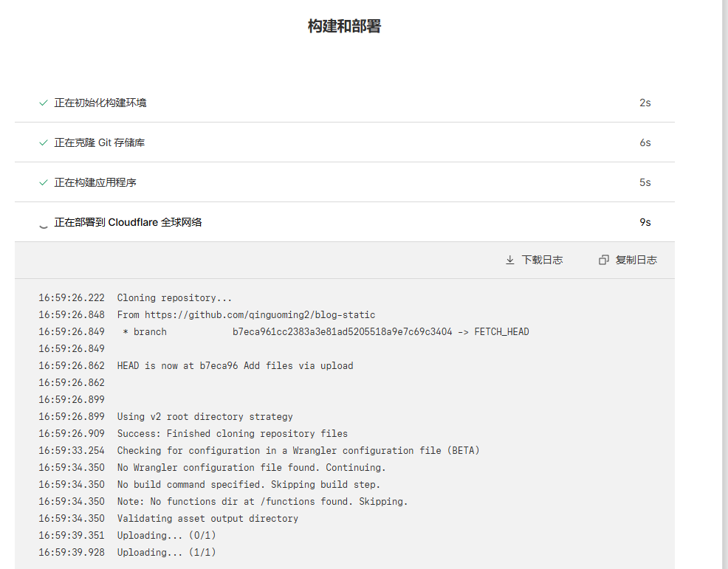Screen dimensions: 728x569
Task: Click the download icon next to 下载日志
Action: 509,260
